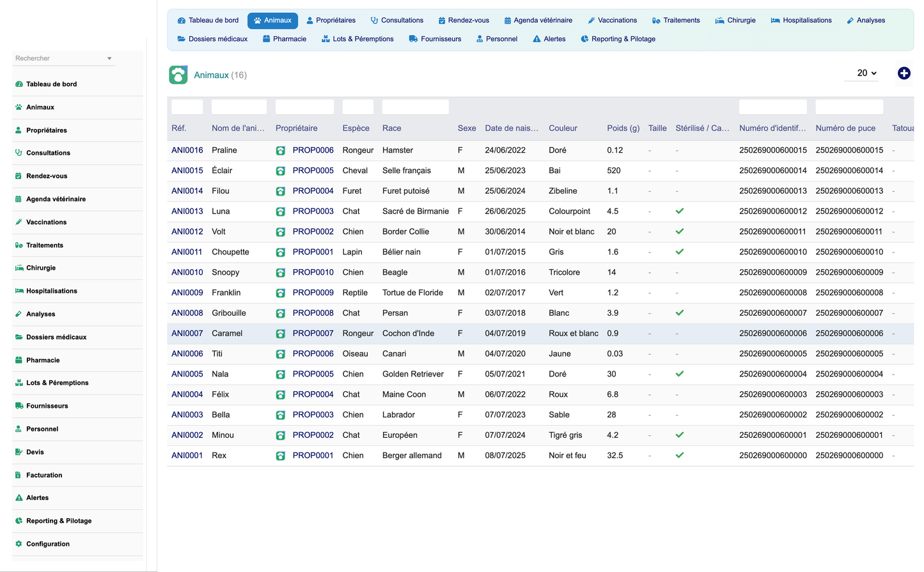The image size is (924, 572).
Task: Click the Alertes warning triangle icon in sidebar
Action: click(19, 498)
